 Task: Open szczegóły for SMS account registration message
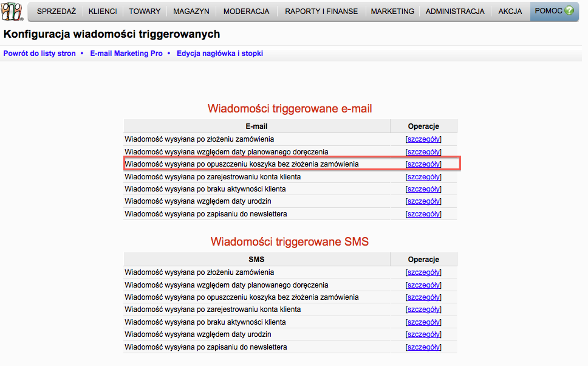tap(423, 309)
